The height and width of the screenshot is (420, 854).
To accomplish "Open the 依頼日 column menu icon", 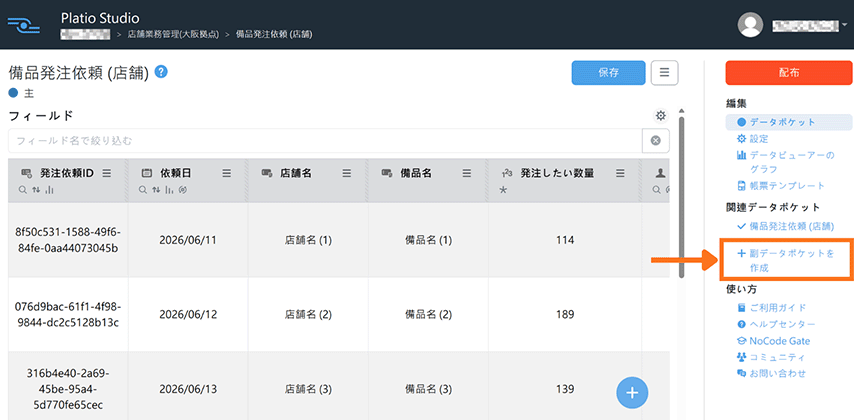I will (227, 173).
